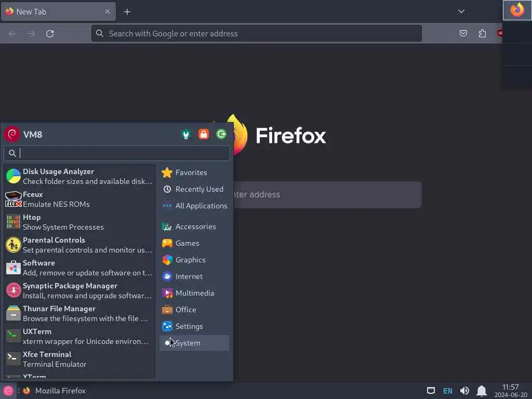The image size is (532, 399).
Task: Open the Games category
Action: point(194,243)
